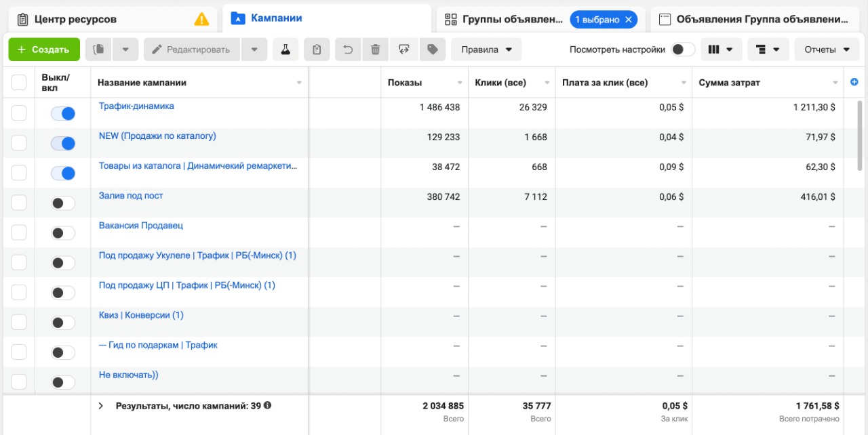
Task: Click the trash delete icon
Action: pyautogui.click(x=375, y=49)
